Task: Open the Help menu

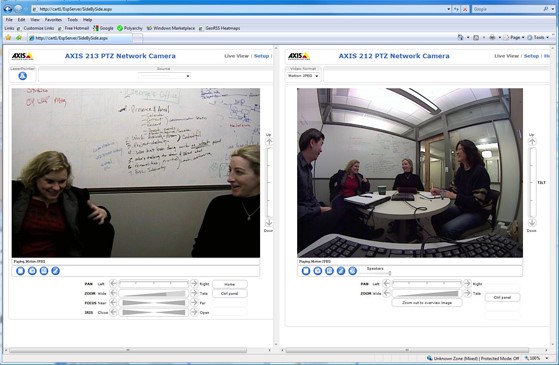Action: tap(87, 20)
